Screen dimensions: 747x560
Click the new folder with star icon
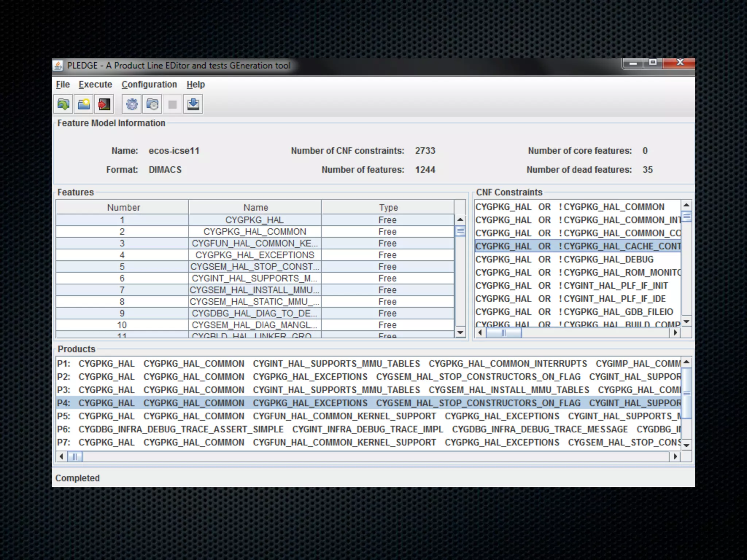[84, 105]
